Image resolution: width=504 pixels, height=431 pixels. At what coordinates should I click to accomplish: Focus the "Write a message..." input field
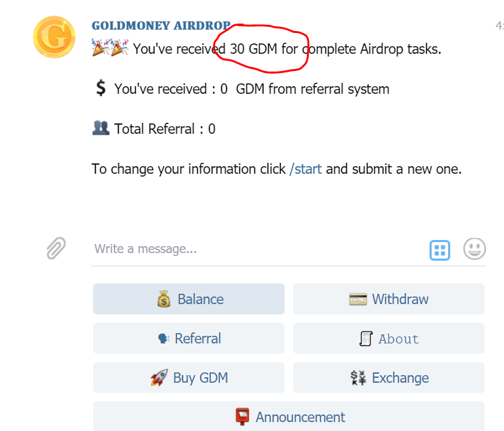point(255,248)
